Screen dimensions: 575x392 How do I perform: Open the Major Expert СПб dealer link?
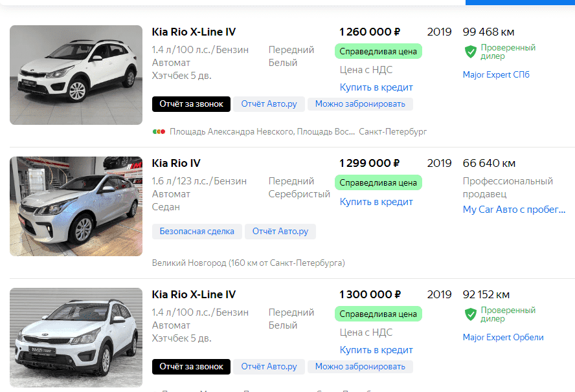496,75
